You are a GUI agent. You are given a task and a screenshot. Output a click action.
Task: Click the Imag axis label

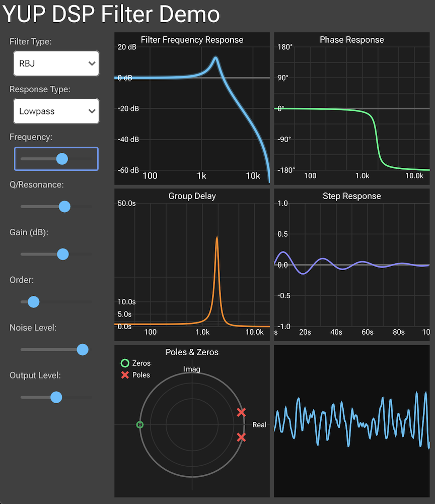tap(192, 369)
